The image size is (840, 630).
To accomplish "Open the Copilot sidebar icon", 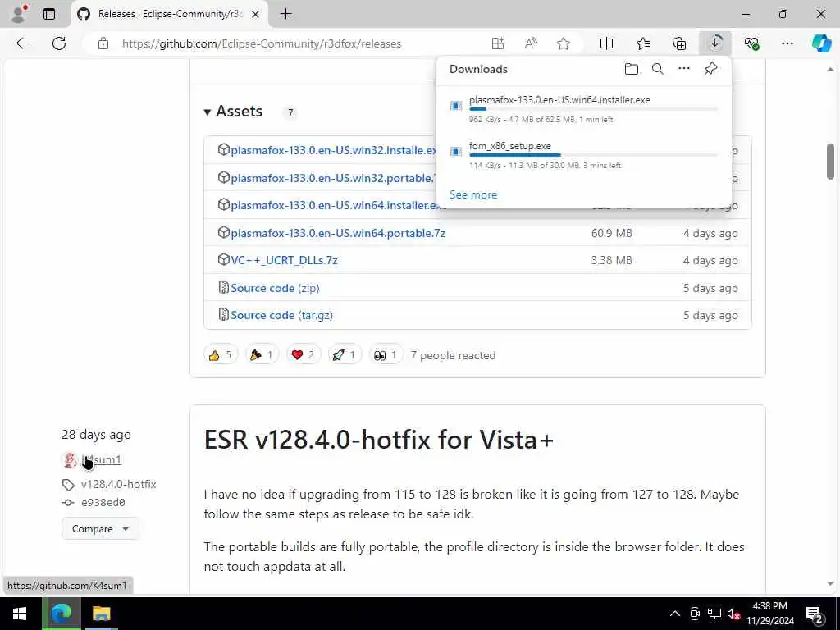I will tap(821, 43).
